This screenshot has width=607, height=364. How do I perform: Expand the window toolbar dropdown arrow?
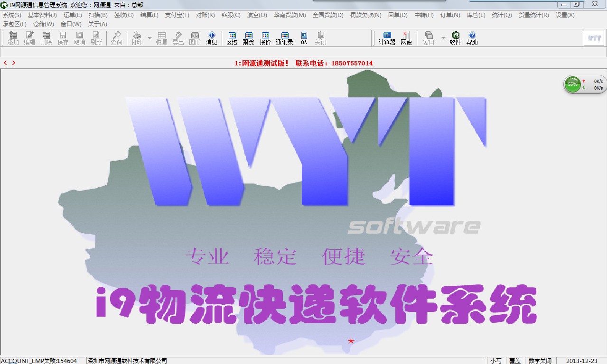[x=443, y=38]
